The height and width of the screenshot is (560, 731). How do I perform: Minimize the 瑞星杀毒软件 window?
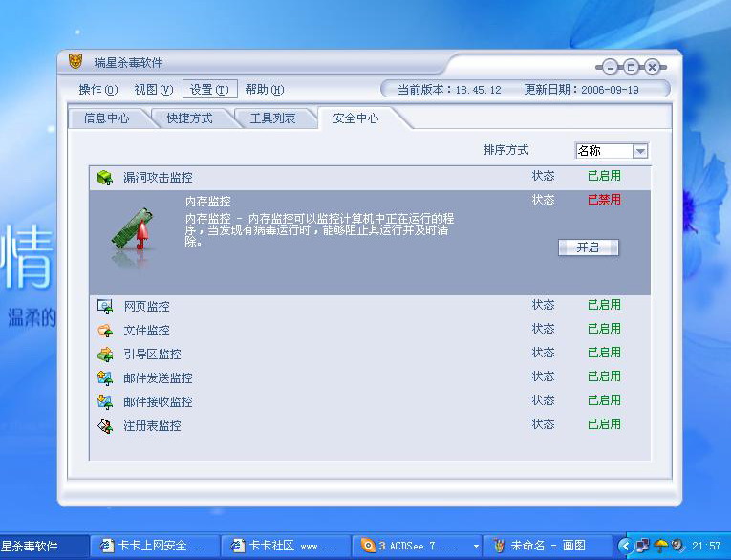coord(610,68)
